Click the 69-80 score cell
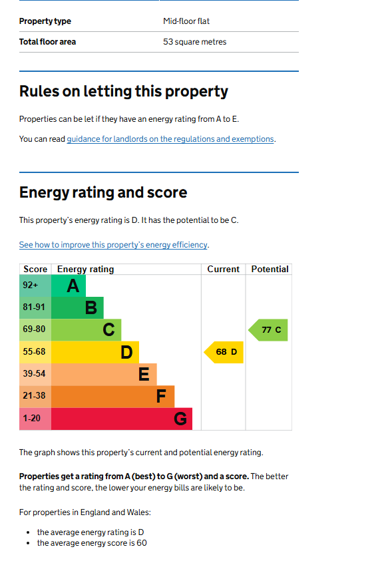 [35, 330]
